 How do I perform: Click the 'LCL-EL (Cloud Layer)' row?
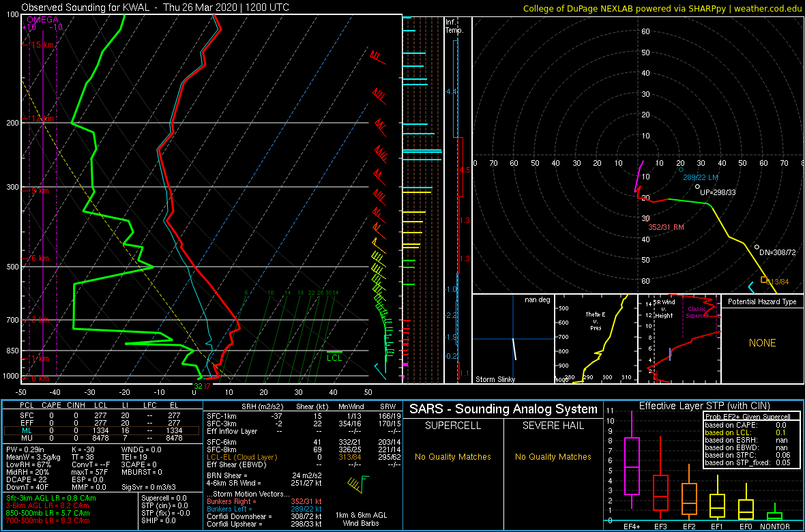(303, 457)
